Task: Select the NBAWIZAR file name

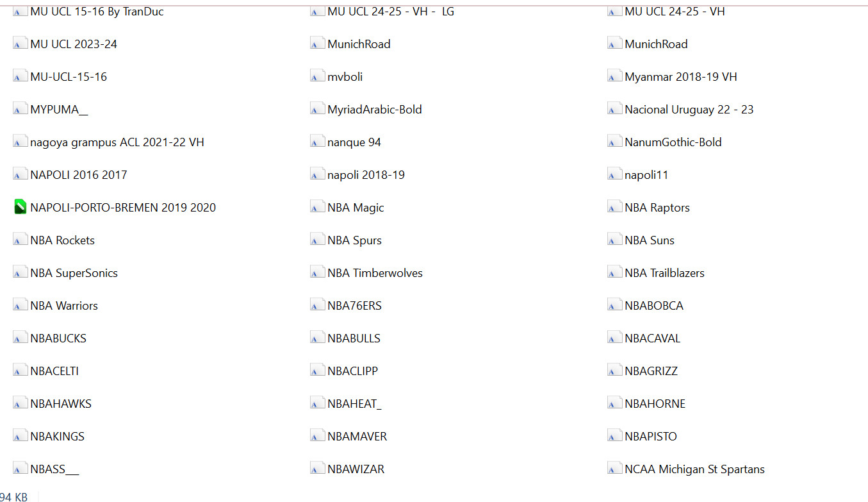Action: click(x=356, y=469)
